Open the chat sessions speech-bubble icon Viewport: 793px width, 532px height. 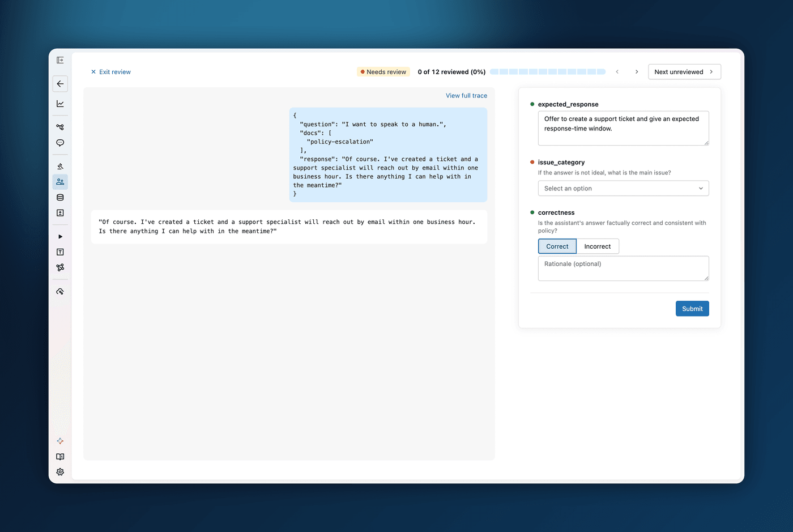60,143
